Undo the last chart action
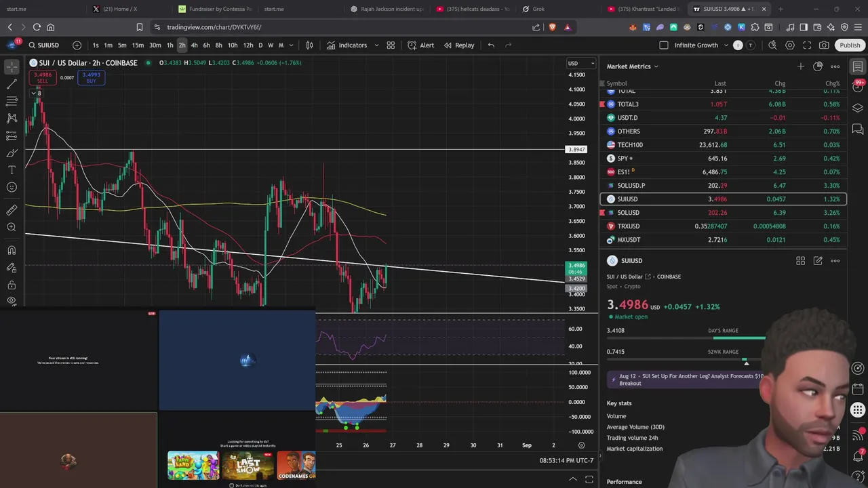This screenshot has height=488, width=868. click(x=491, y=45)
